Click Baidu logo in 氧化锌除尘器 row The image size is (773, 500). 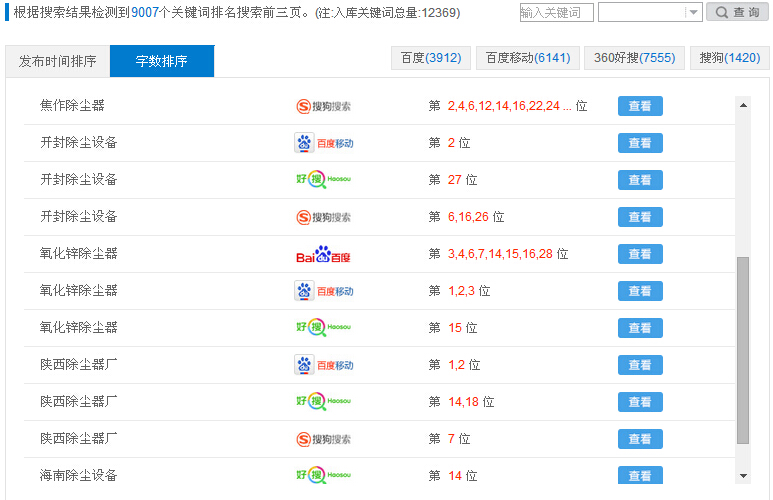tap(323, 254)
